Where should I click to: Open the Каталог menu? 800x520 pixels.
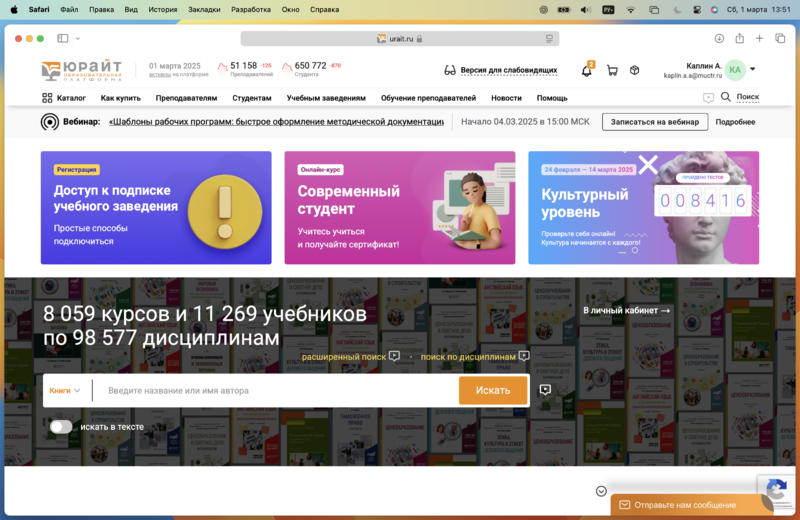point(64,98)
